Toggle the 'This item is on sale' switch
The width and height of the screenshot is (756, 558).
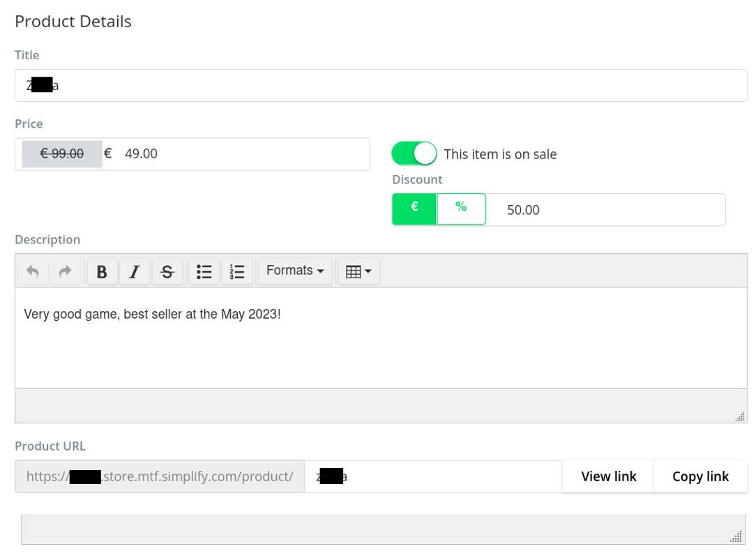[414, 153]
